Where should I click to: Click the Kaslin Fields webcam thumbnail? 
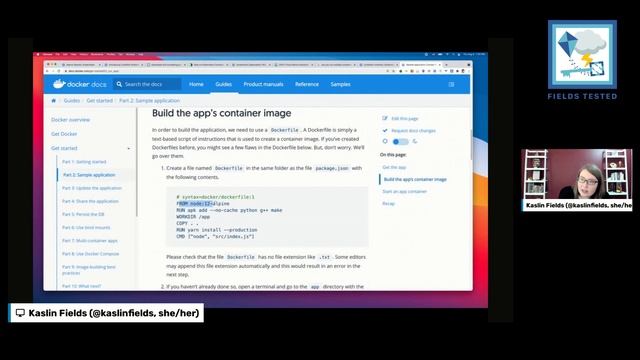[x=577, y=180]
